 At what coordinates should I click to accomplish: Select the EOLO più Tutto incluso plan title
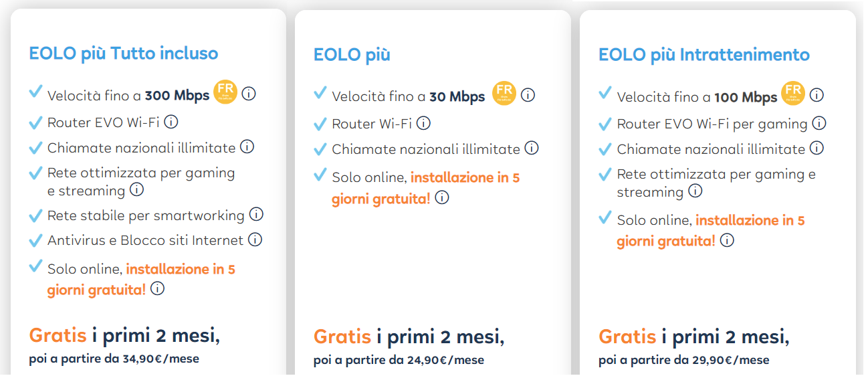tap(124, 54)
